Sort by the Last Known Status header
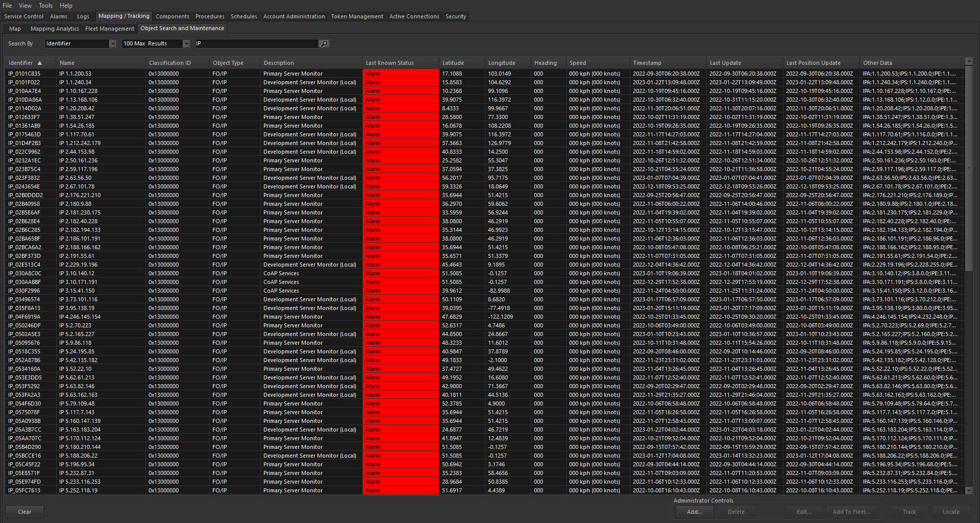This screenshot has height=523, width=980. (390, 63)
